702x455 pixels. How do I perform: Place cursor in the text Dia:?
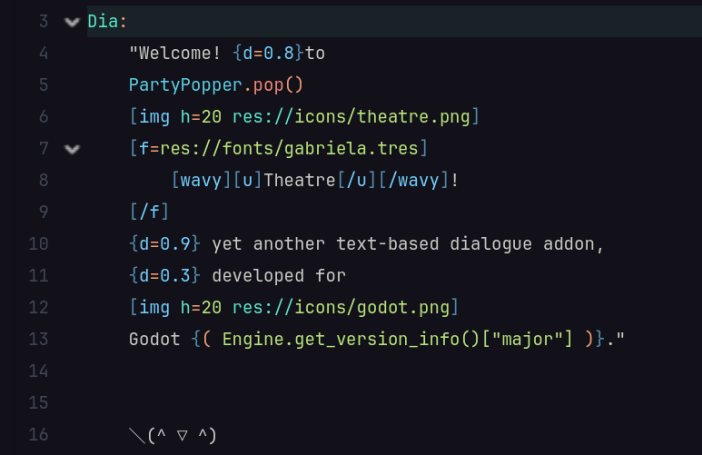coord(107,21)
